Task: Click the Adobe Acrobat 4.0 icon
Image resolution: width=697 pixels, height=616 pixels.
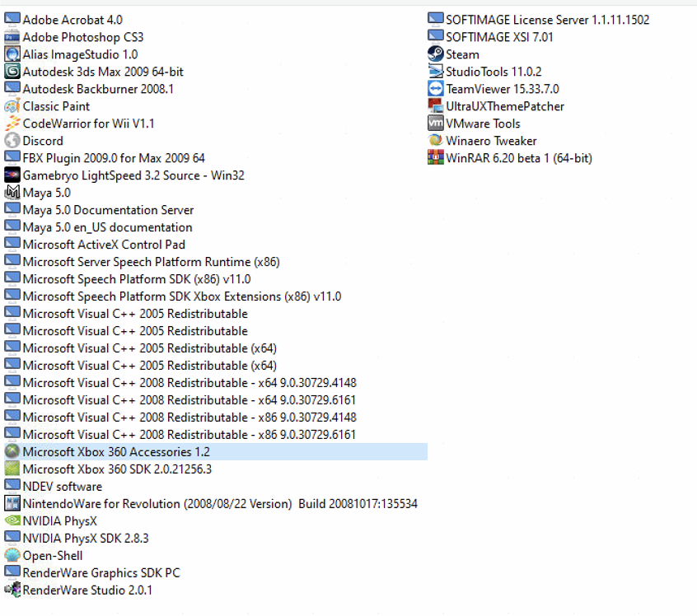Action: (12, 20)
